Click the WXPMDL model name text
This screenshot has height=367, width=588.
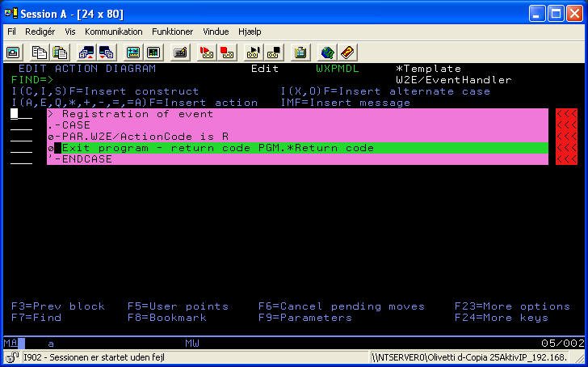click(x=338, y=69)
